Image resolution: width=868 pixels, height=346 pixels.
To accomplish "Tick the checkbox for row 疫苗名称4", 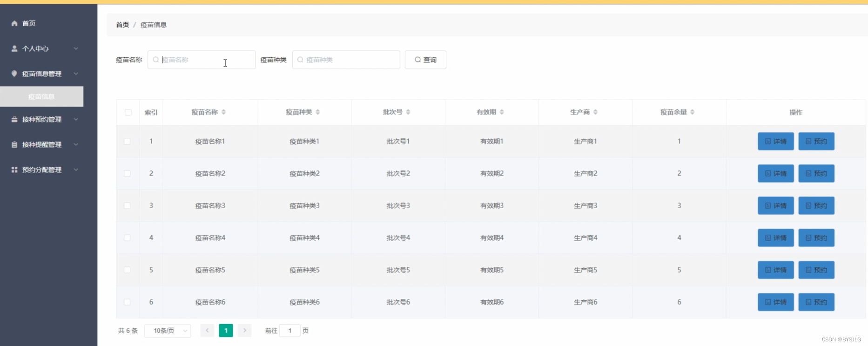I will (x=127, y=237).
